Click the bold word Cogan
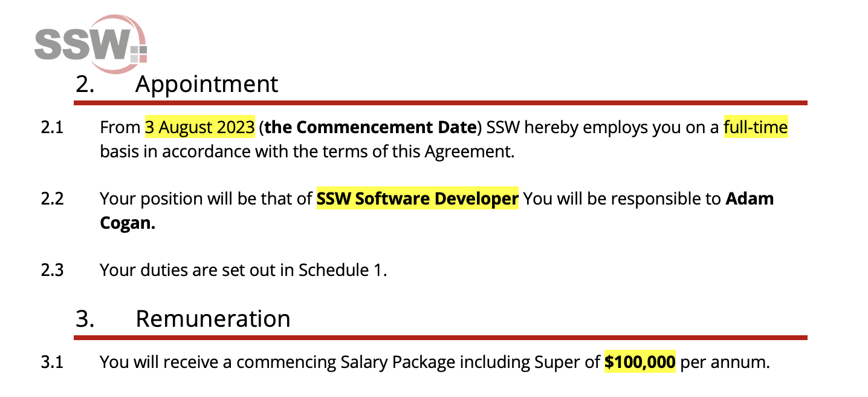 point(127,223)
